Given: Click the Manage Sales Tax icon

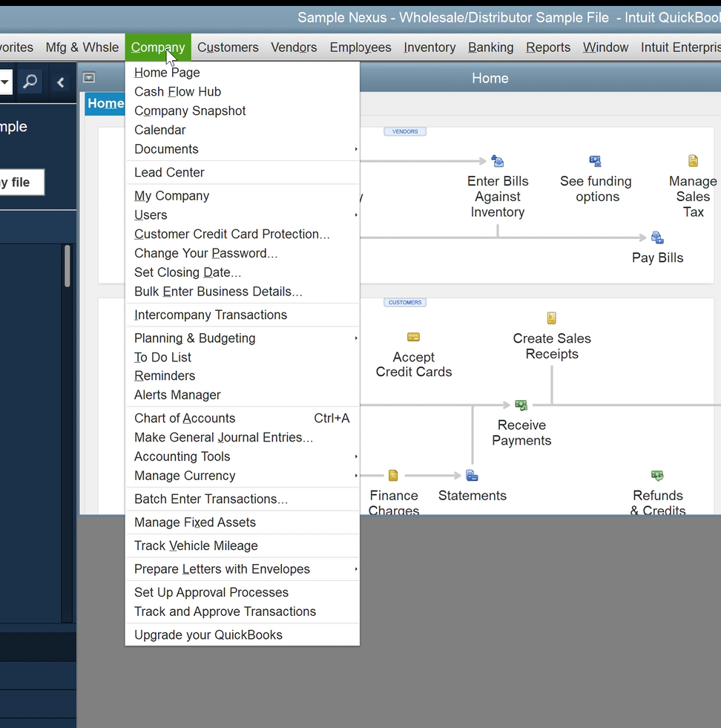Looking at the screenshot, I should [x=693, y=161].
